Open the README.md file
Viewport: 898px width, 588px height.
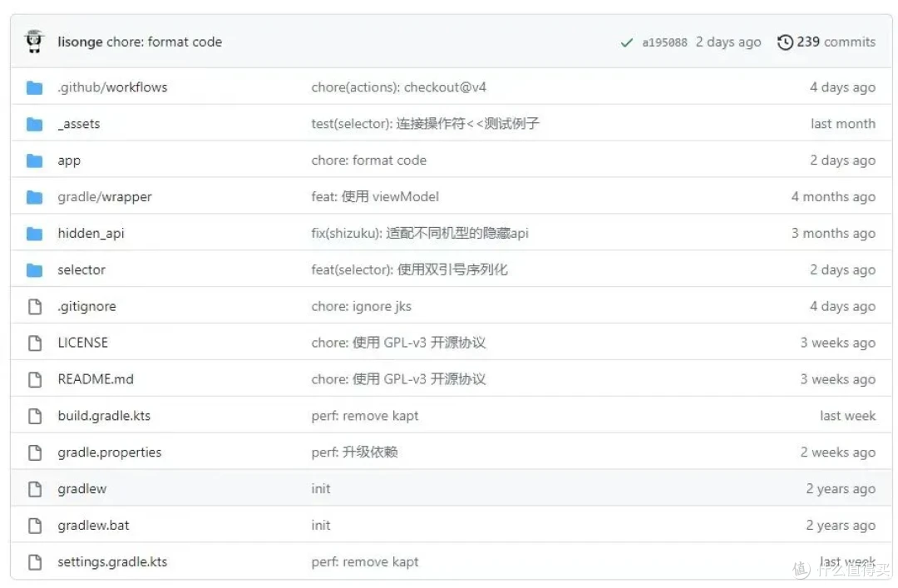[96, 379]
